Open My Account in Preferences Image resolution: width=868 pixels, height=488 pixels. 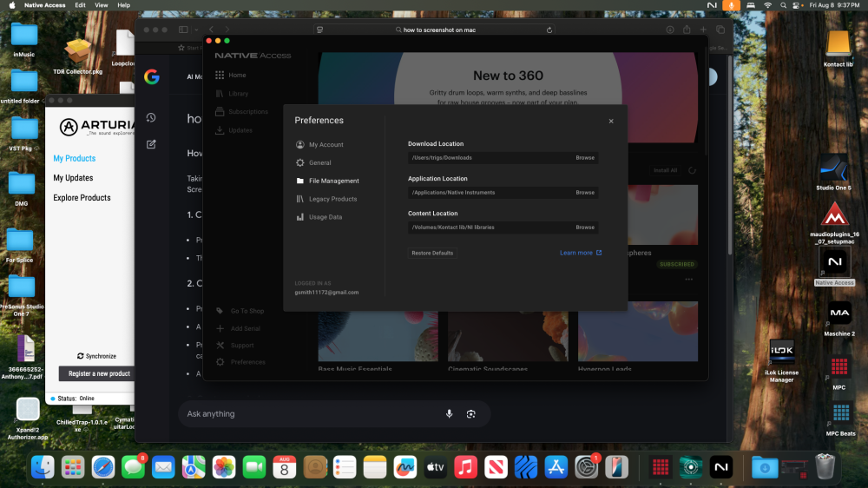coord(319,144)
